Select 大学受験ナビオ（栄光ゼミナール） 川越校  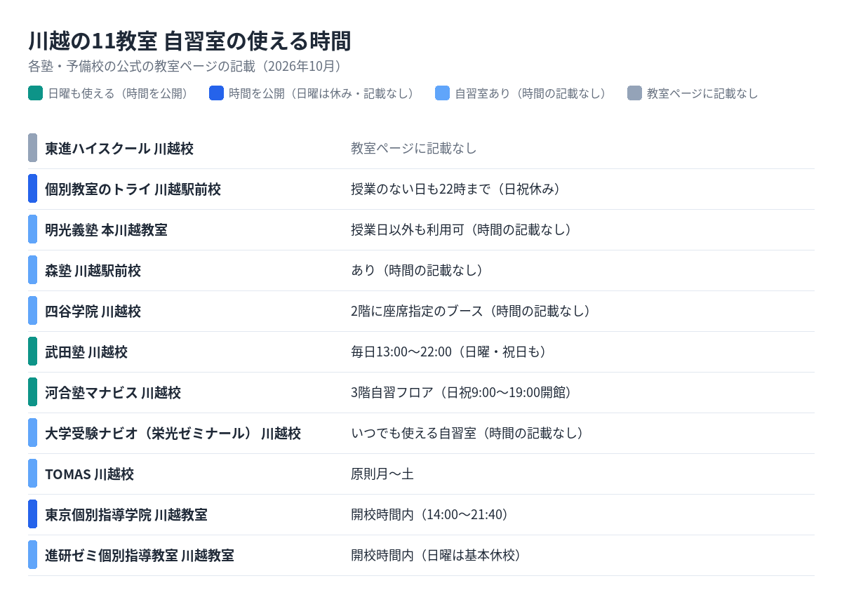pyautogui.click(x=173, y=434)
